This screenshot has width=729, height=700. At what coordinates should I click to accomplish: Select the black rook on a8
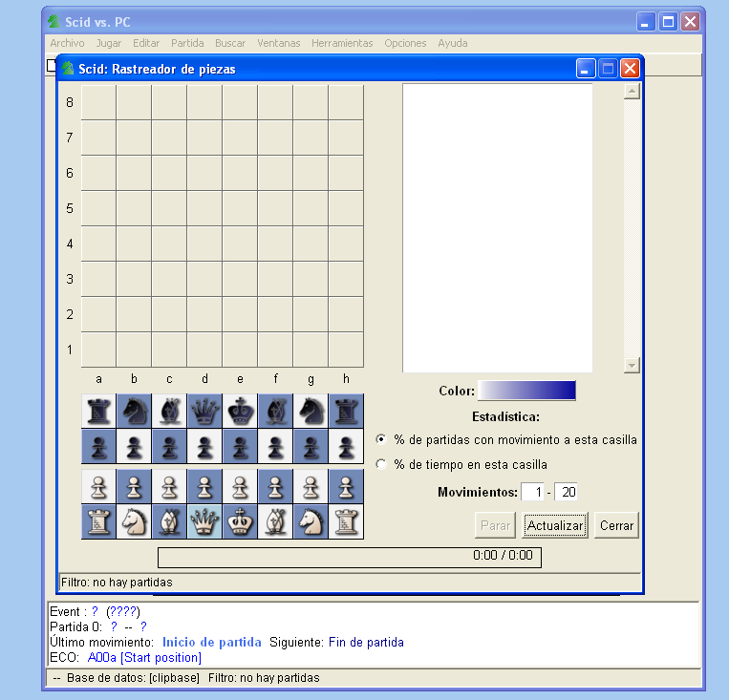point(98,411)
